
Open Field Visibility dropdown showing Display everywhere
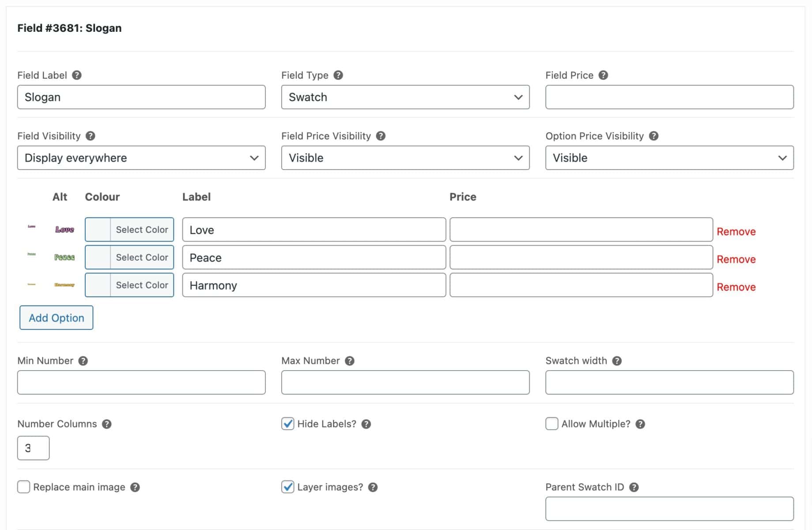pyautogui.click(x=141, y=158)
